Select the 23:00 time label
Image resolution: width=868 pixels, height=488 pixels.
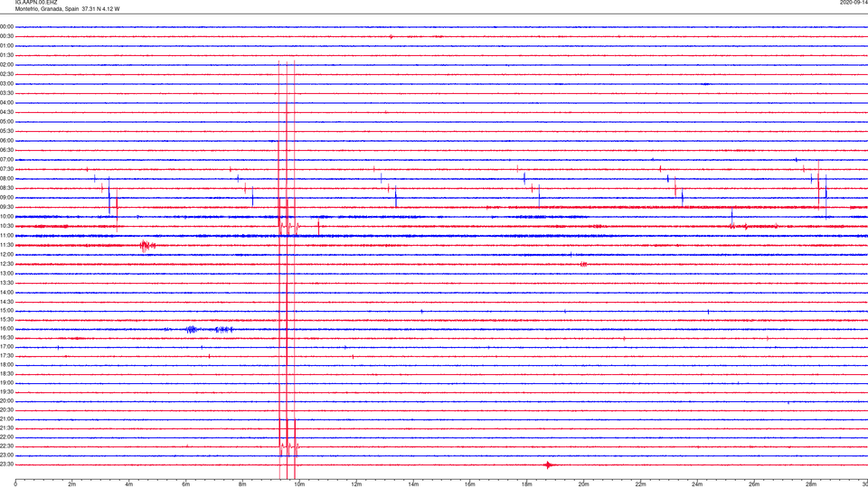click(6, 455)
